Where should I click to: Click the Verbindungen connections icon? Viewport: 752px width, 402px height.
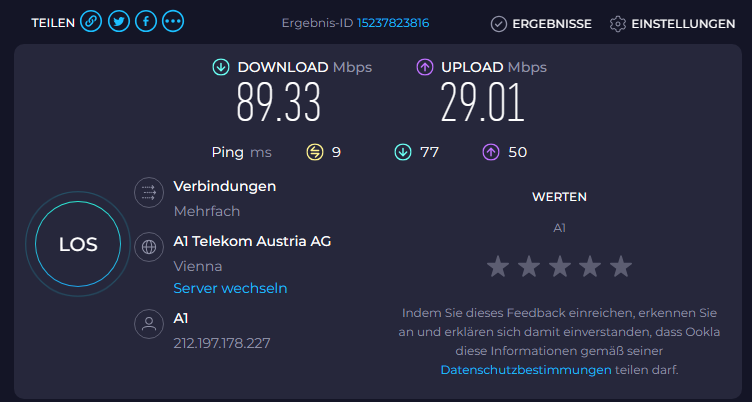[x=149, y=193]
